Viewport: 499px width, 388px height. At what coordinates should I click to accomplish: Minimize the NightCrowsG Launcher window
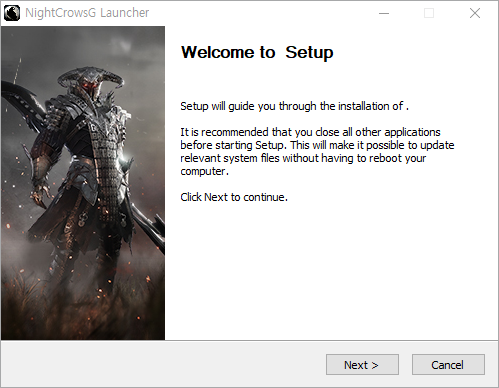(x=384, y=13)
